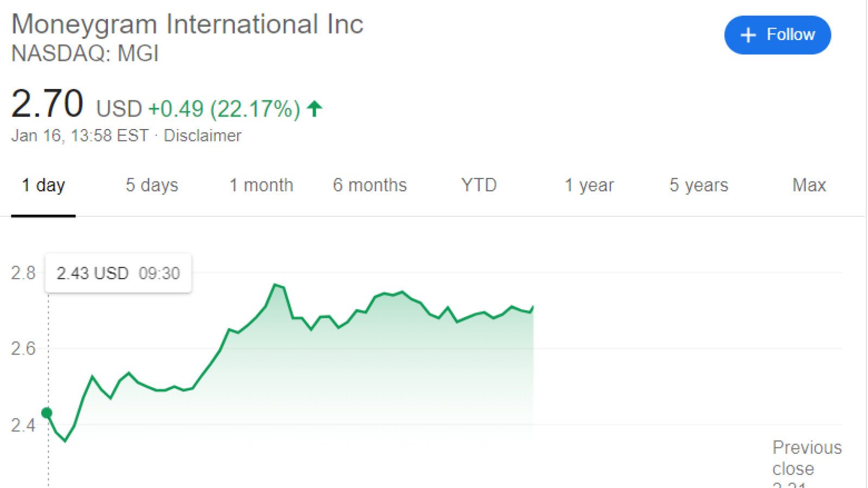Click the Previous close label
This screenshot has width=868, height=488.
[807, 458]
